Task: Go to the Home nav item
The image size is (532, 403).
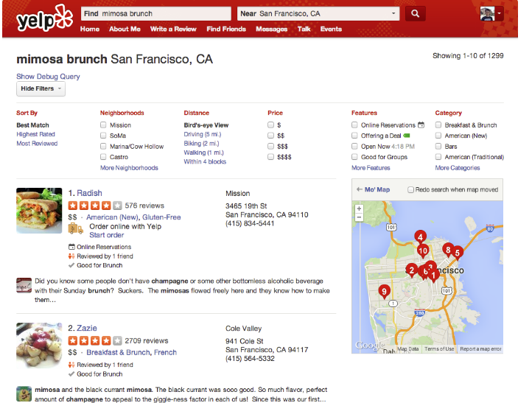Action: tap(90, 29)
